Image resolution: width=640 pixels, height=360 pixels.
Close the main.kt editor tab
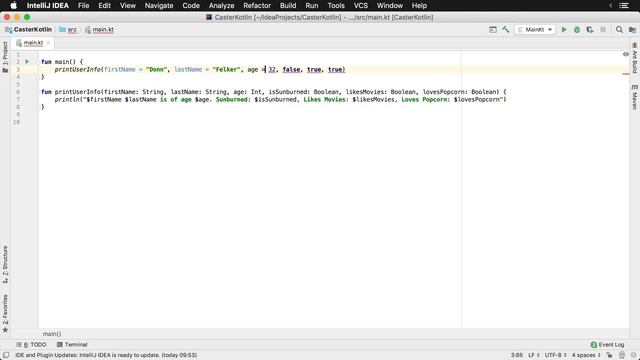tap(48, 43)
